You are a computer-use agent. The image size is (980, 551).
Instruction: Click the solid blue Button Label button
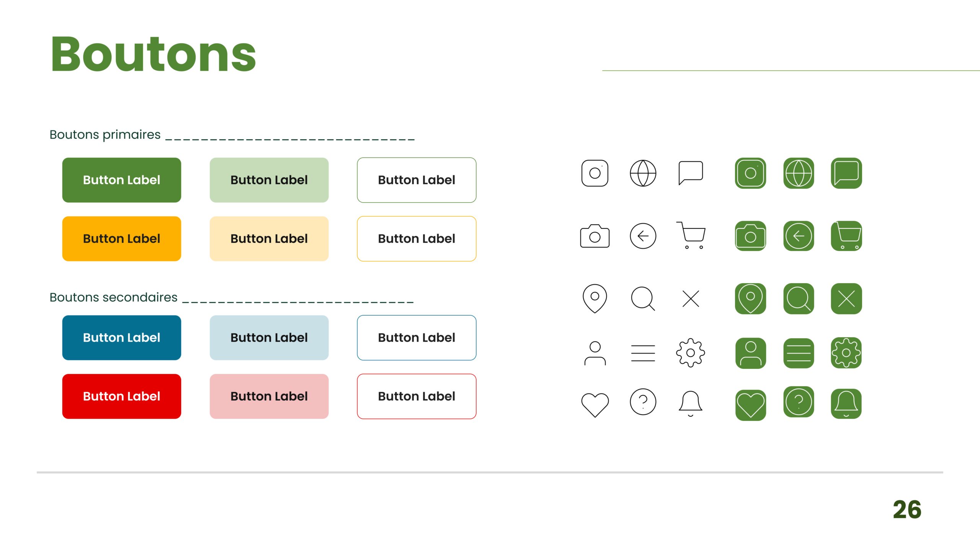click(x=121, y=337)
